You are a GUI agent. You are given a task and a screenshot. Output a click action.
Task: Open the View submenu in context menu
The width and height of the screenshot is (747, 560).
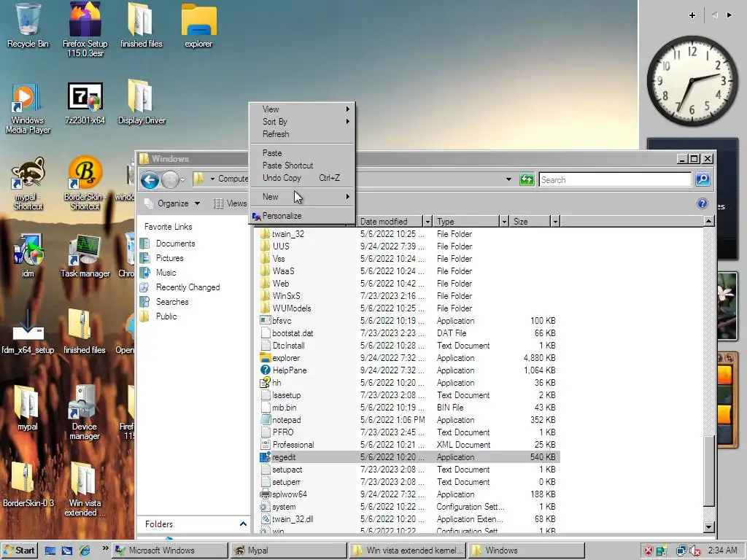(302, 109)
